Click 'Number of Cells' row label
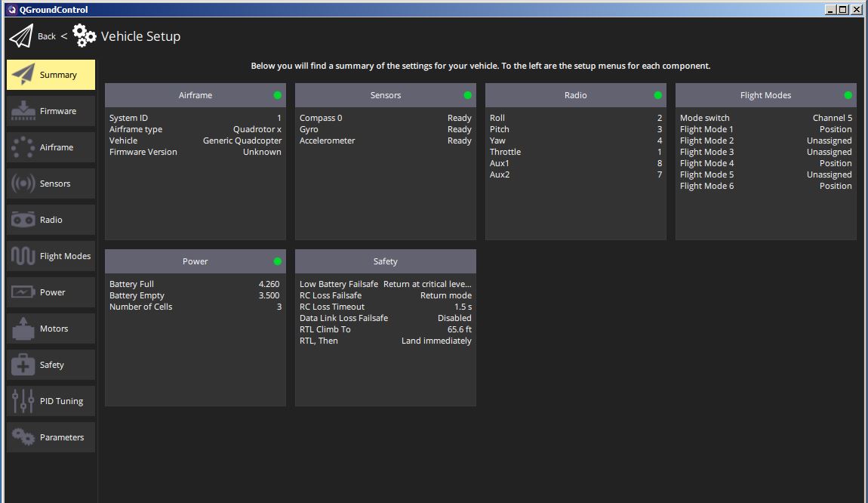 [140, 307]
